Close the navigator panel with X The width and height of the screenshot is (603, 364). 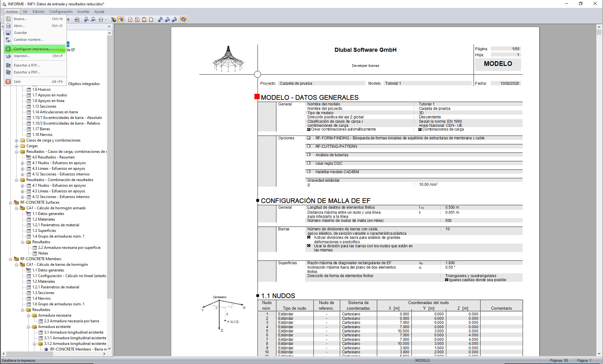point(109,27)
